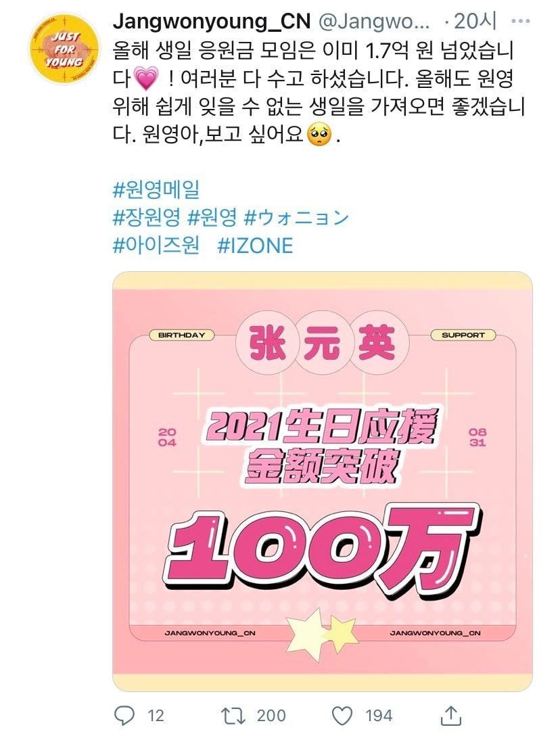The image size is (560, 734).
Task: Click the #IZONE hashtag
Action: [256, 246]
